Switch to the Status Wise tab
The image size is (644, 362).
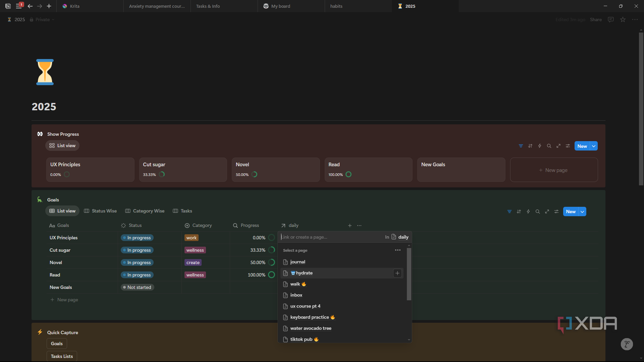(x=100, y=211)
